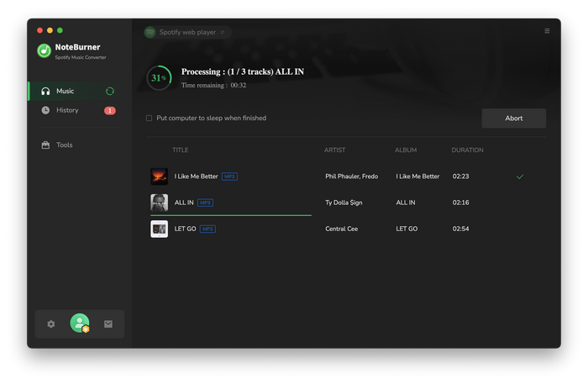Open the hamburger menu icon

click(x=547, y=31)
